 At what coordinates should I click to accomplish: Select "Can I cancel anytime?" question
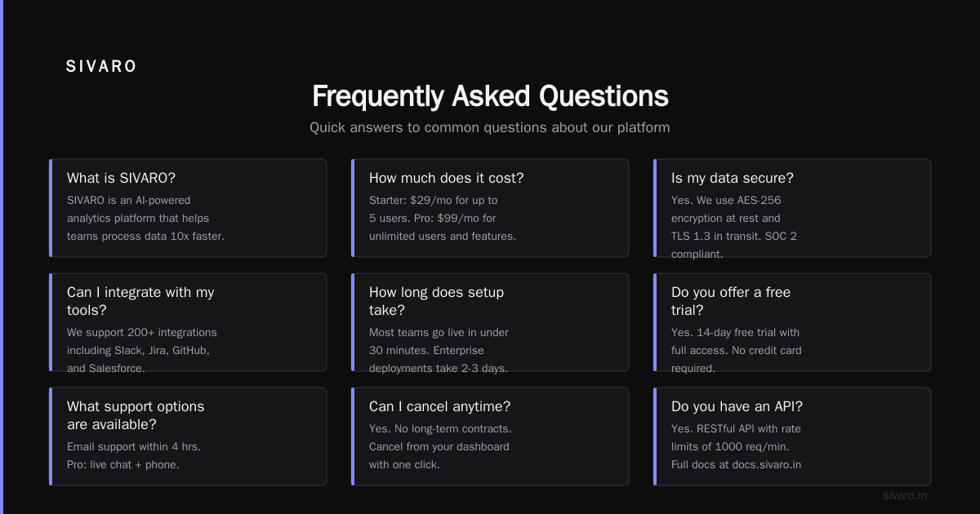pyautogui.click(x=490, y=436)
